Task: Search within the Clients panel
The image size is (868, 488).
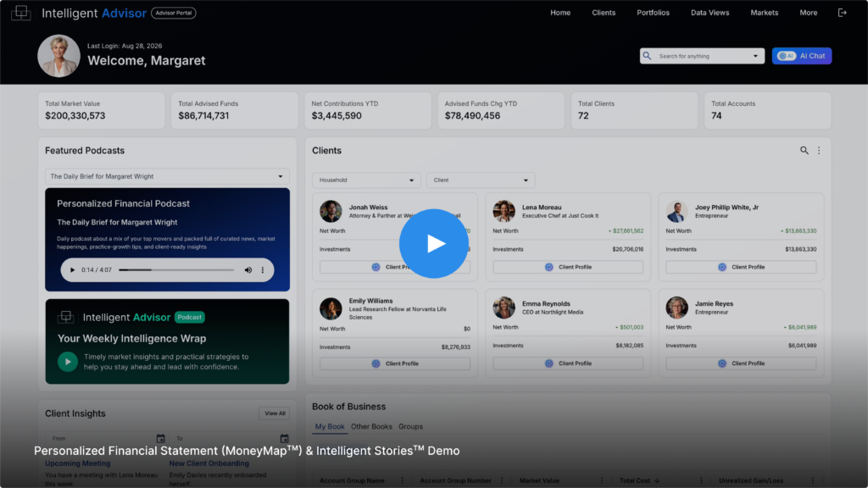Action: 804,150
